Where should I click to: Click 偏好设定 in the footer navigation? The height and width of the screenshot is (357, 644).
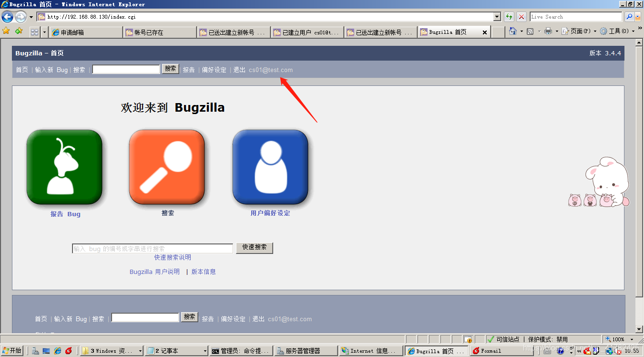(x=233, y=319)
